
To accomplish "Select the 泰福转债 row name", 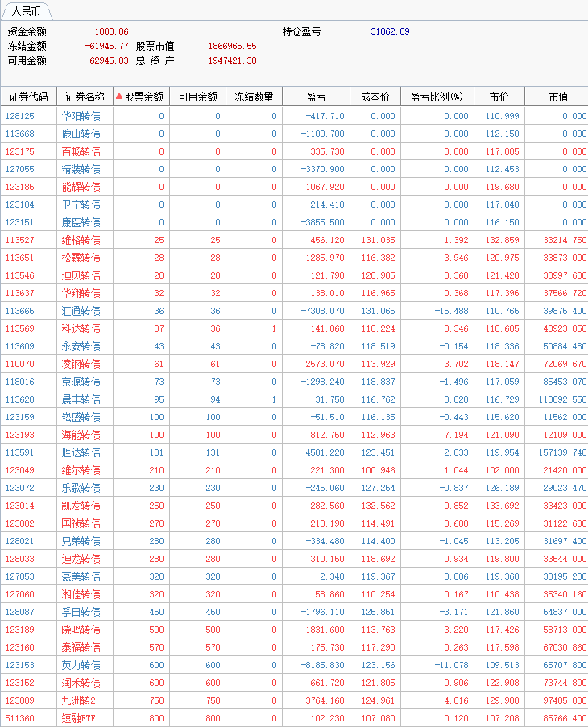I will click(x=81, y=647).
